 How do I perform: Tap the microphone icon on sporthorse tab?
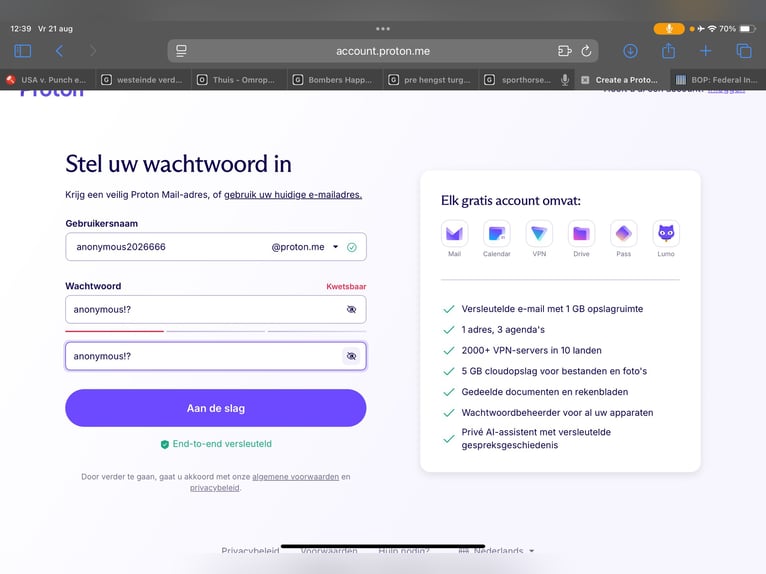point(565,80)
